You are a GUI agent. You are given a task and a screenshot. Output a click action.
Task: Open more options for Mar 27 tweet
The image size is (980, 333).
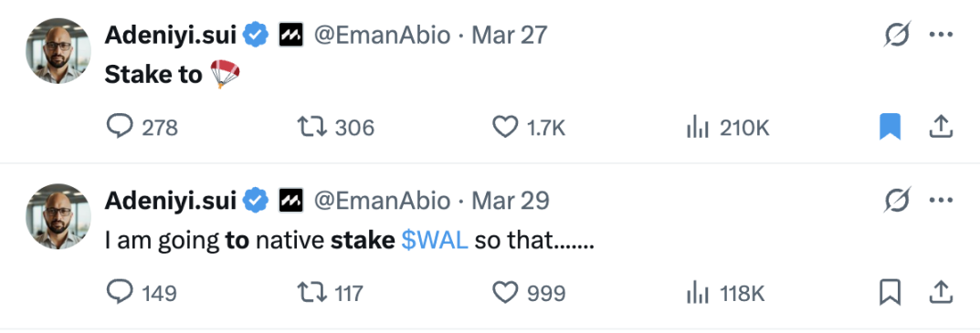[x=941, y=35]
